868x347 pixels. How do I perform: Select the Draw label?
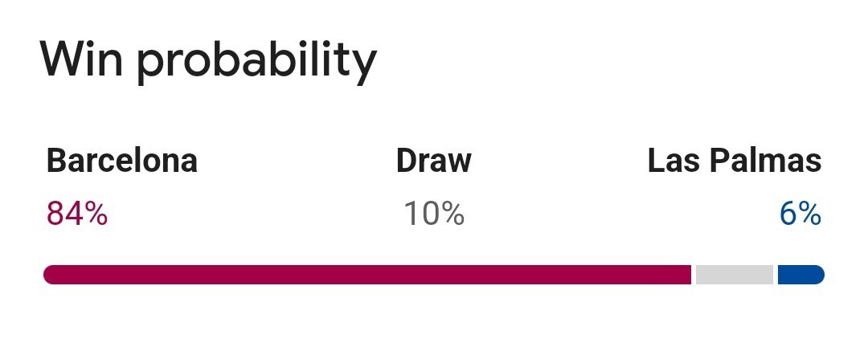pyautogui.click(x=434, y=161)
